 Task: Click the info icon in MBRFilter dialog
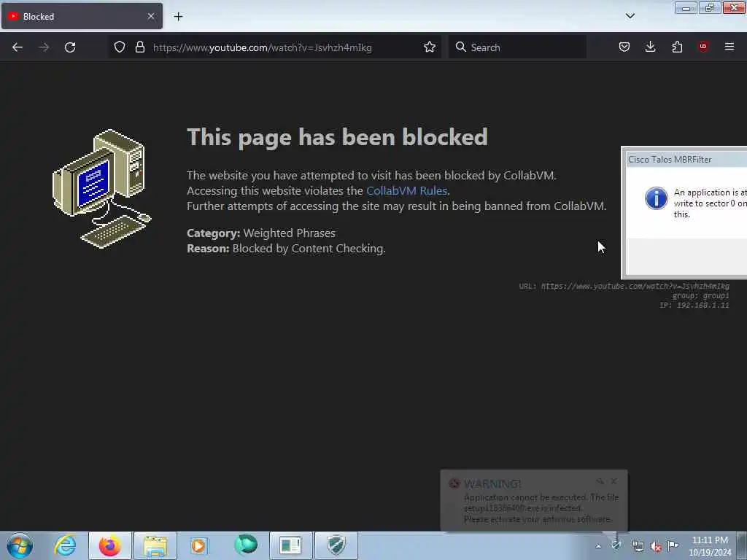click(x=656, y=198)
